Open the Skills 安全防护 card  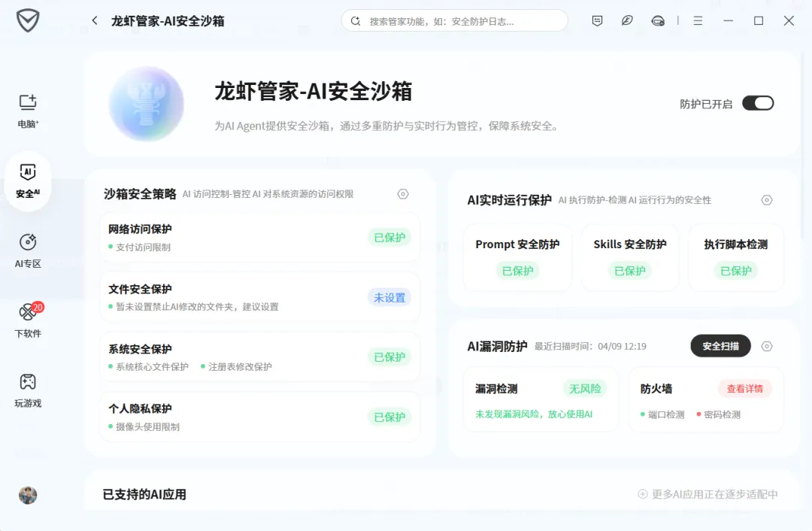tap(630, 257)
